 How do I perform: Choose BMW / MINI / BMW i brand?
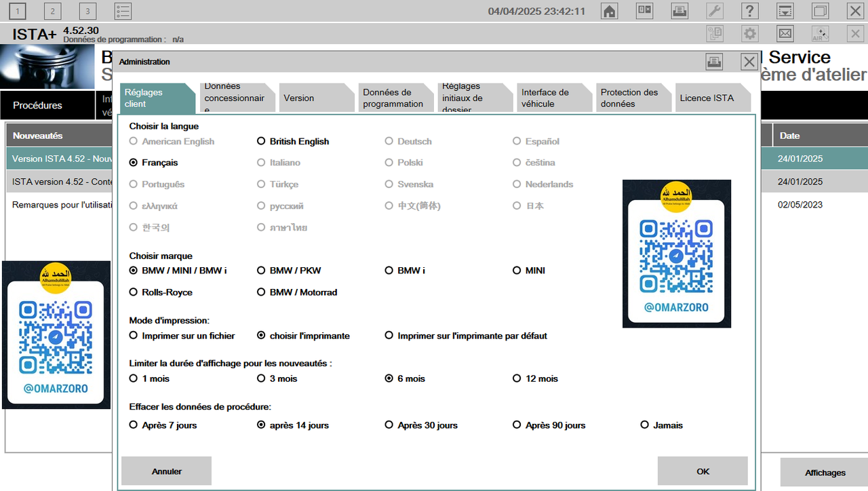pyautogui.click(x=178, y=271)
